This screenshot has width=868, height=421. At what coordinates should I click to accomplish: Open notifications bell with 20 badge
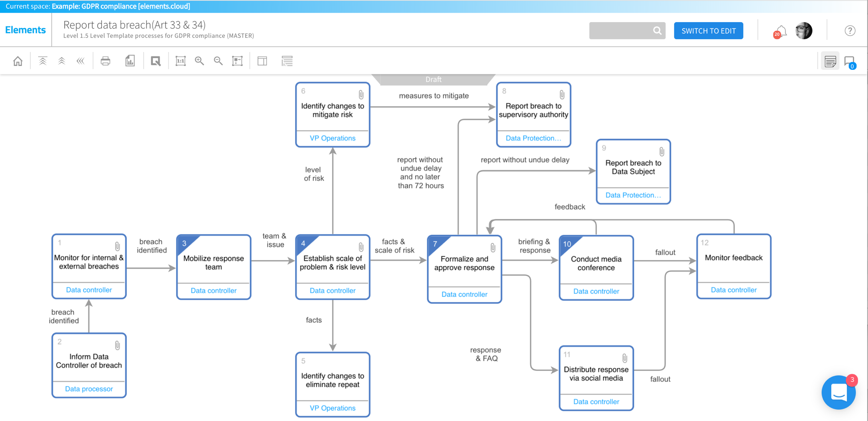click(x=780, y=31)
